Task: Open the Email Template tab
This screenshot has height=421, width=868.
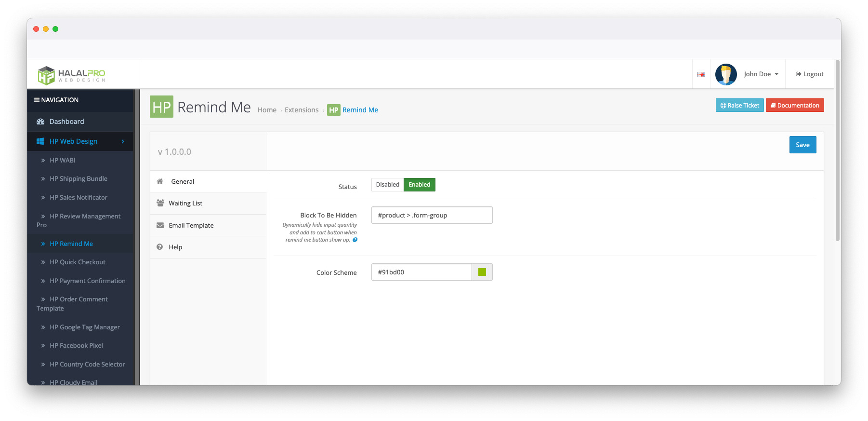Action: tap(208, 225)
